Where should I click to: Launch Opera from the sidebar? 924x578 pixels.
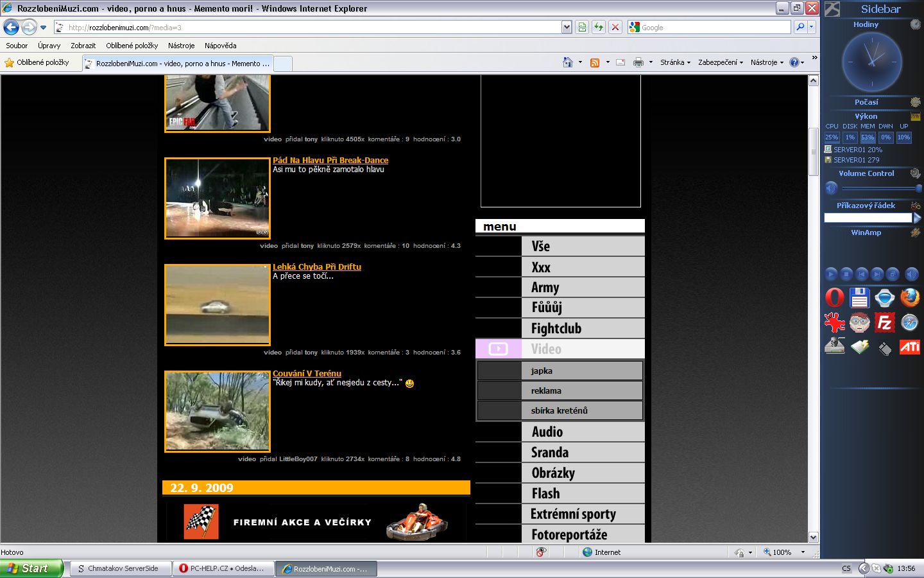click(x=834, y=298)
